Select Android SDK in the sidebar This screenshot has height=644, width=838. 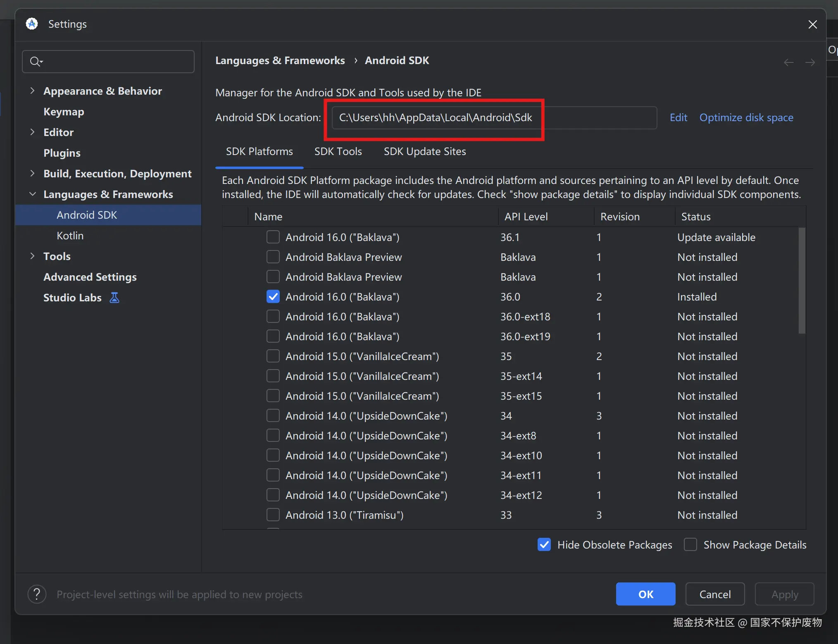[108, 215]
